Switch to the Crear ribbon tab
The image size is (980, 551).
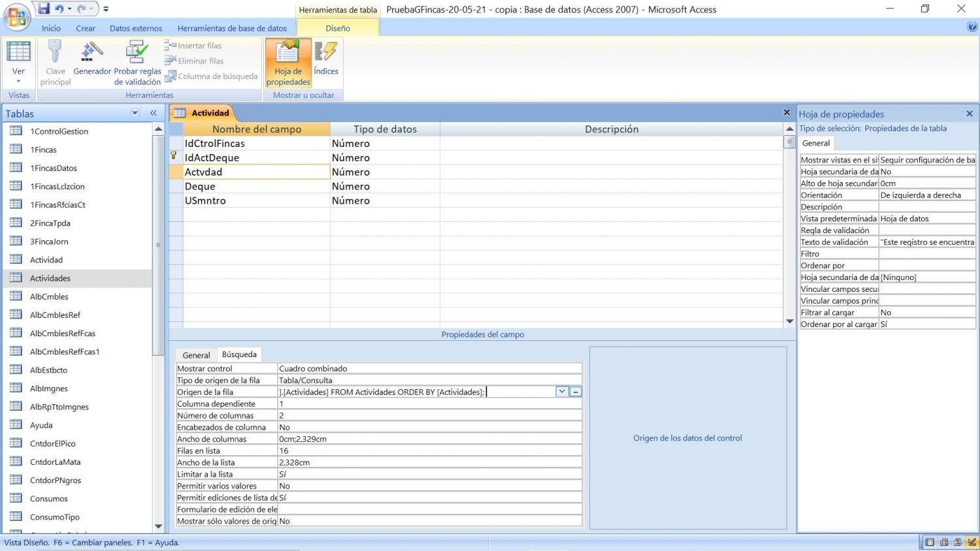point(86,28)
